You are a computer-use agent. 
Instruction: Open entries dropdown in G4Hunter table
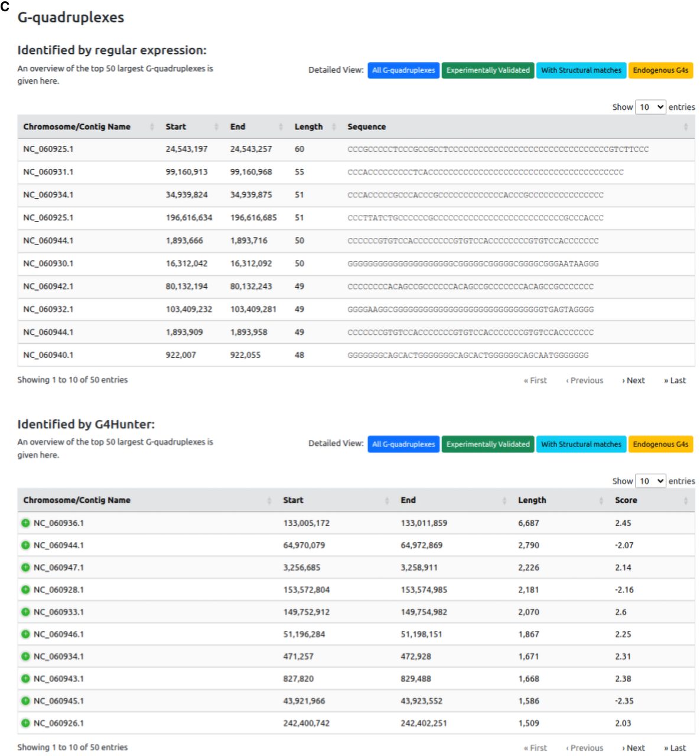(x=650, y=481)
